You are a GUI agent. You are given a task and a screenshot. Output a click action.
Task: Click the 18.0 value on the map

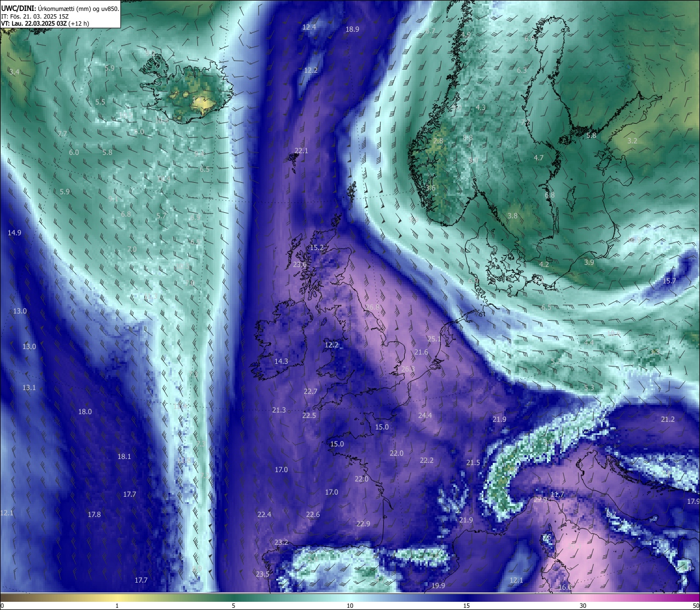85,412
